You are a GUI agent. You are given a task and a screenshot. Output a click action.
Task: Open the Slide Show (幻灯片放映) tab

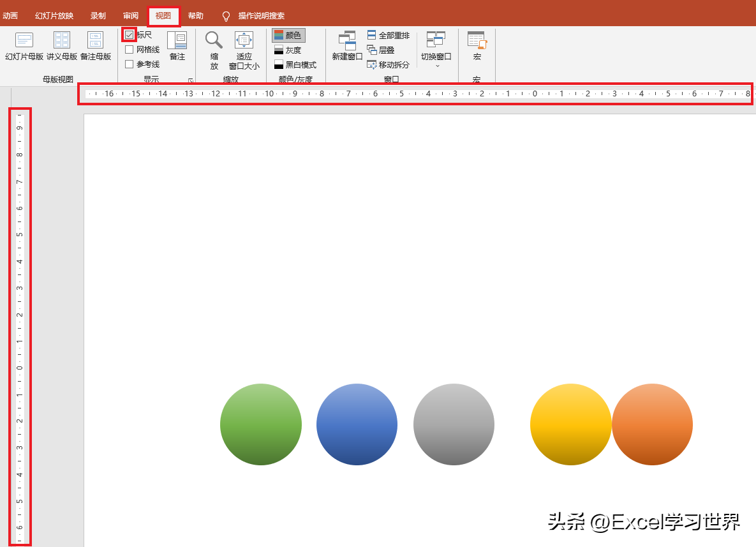(54, 16)
